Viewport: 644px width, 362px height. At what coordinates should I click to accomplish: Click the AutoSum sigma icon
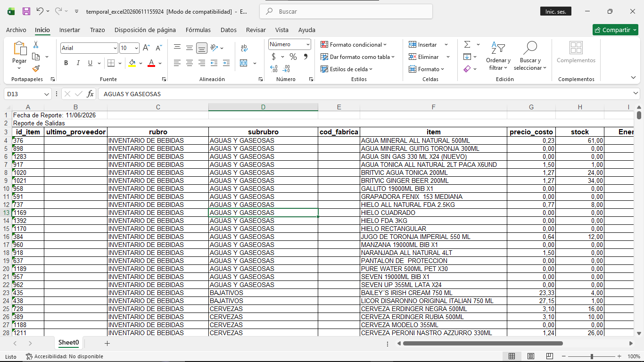[467, 44]
